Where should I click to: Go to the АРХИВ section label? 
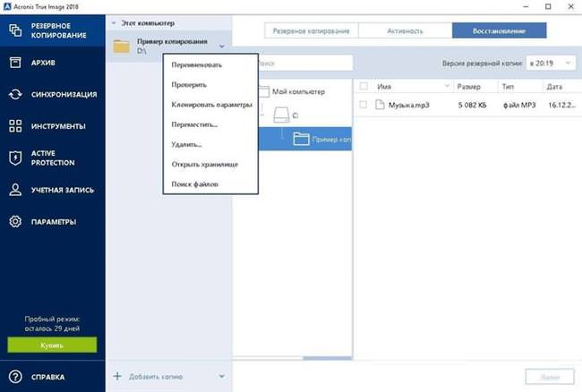pos(43,63)
